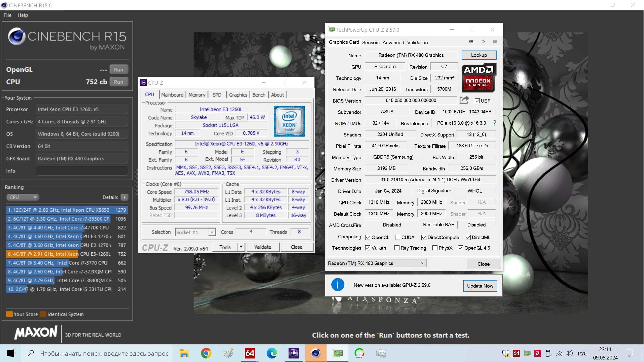Open the Paint palette taskbar icon
Screen dimensions: 644x362
tap(228, 353)
